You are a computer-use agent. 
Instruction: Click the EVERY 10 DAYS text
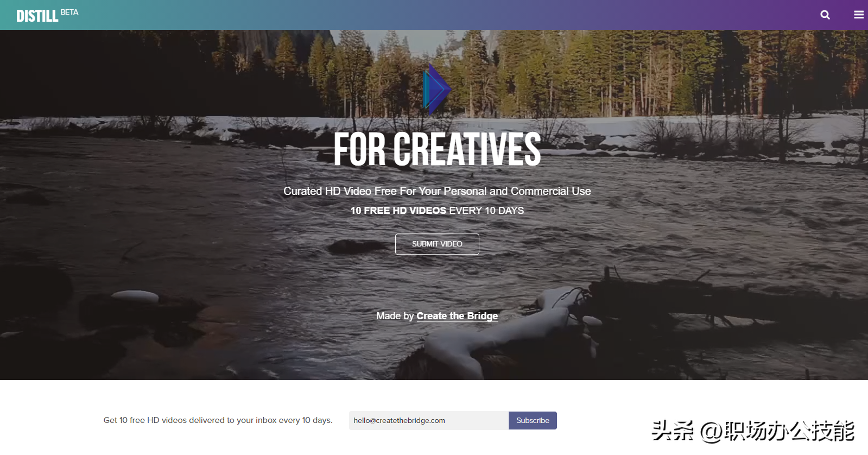(486, 211)
